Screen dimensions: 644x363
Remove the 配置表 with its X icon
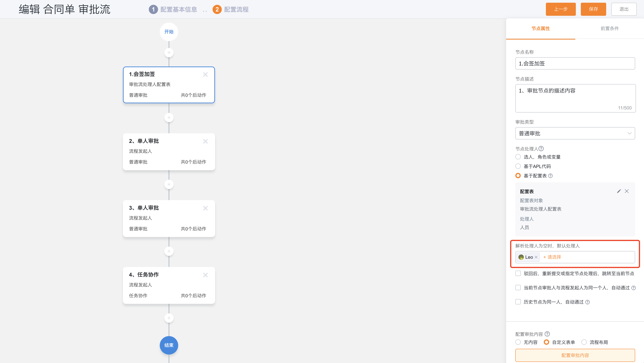click(x=627, y=191)
